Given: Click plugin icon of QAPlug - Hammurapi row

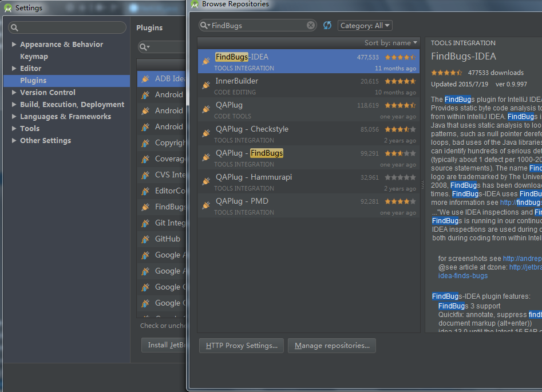Looking at the screenshot, I should click(206, 181).
